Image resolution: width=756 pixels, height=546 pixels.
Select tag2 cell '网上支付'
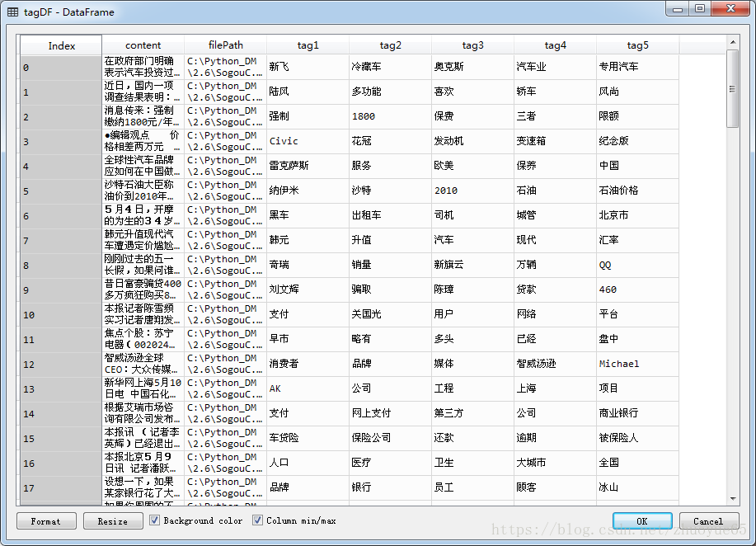391,413
